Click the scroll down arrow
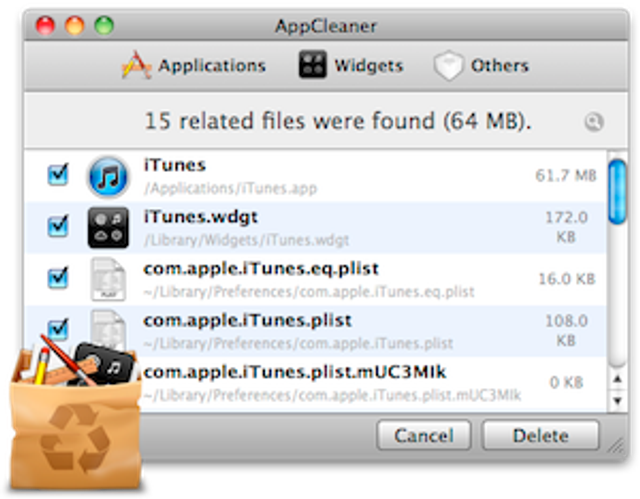Image resolution: width=640 pixels, height=499 pixels. 618,401
